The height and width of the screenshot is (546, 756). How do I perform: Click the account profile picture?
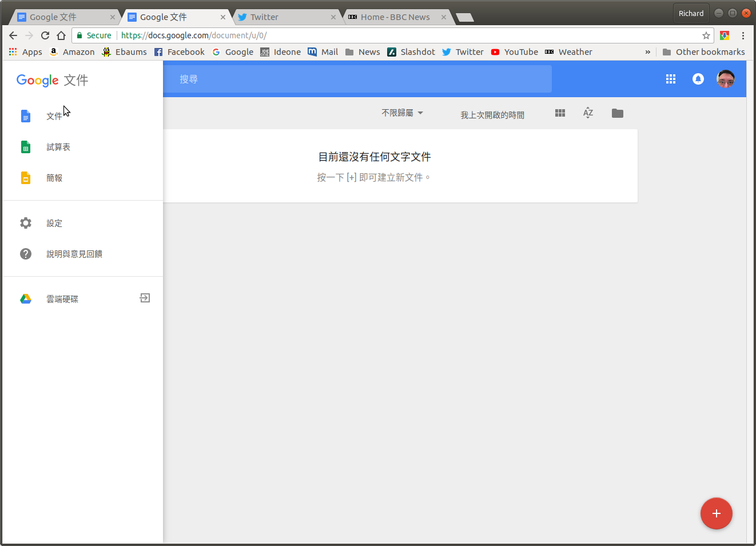tap(726, 79)
